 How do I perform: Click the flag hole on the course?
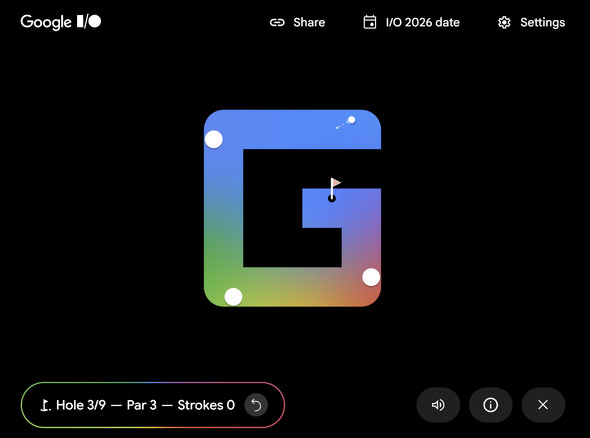pos(332,198)
